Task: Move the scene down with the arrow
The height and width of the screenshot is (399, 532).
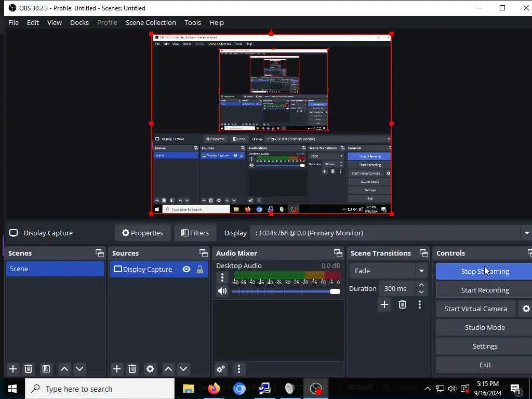Action: tap(79, 369)
